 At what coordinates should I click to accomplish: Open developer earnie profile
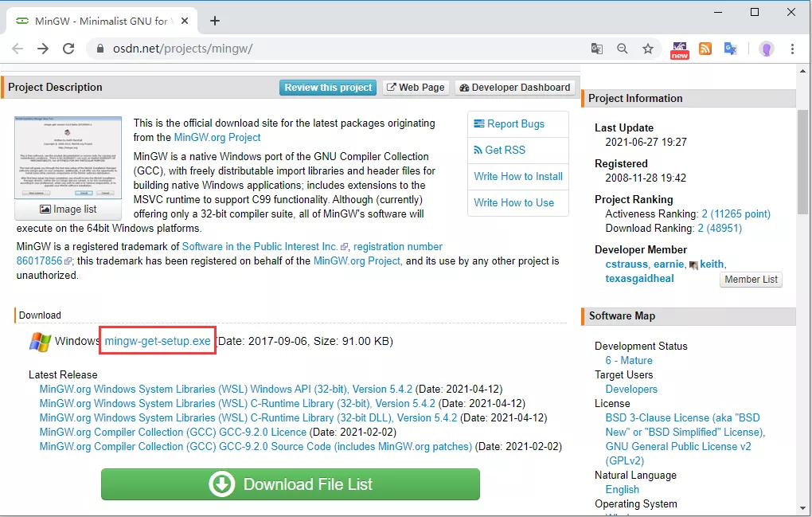[x=669, y=264]
